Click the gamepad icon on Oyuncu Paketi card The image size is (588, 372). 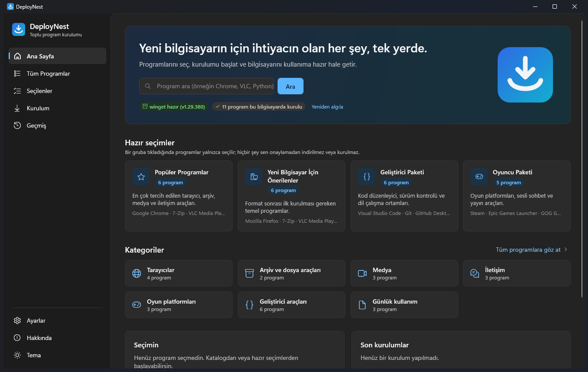(x=479, y=176)
